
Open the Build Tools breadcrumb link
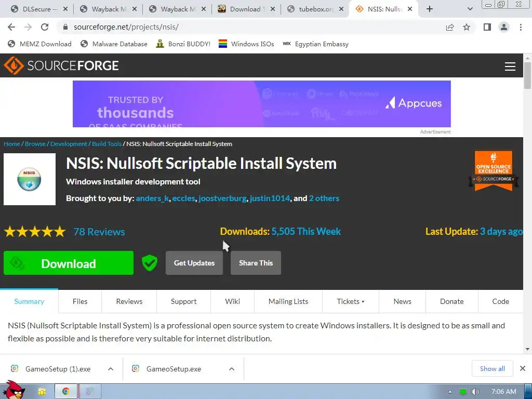click(x=107, y=144)
